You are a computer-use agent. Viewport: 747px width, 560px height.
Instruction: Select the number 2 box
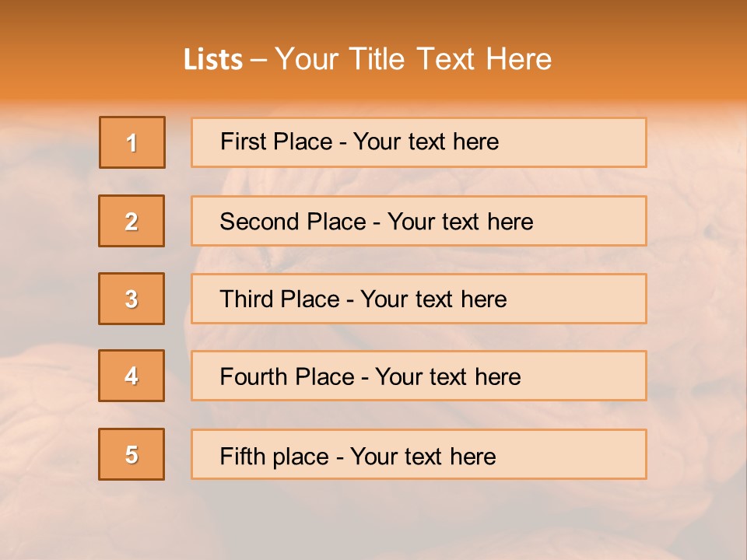coord(132,221)
